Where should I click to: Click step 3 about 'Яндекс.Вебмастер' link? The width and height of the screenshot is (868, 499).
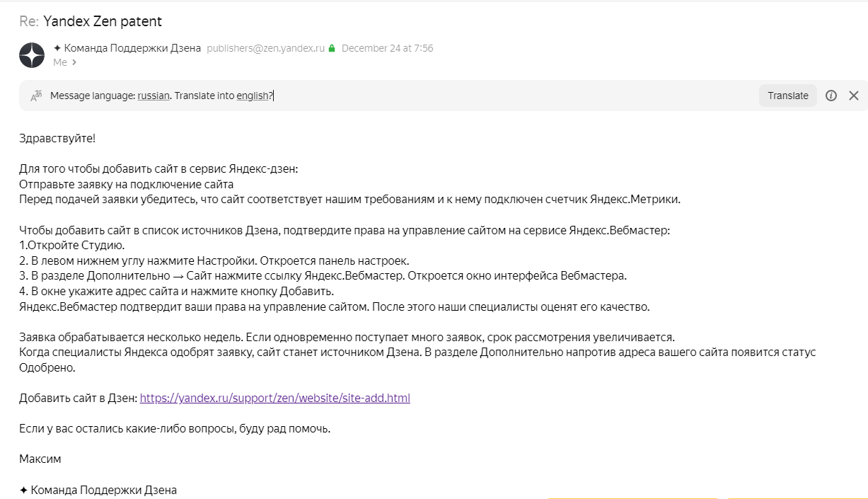click(x=323, y=275)
